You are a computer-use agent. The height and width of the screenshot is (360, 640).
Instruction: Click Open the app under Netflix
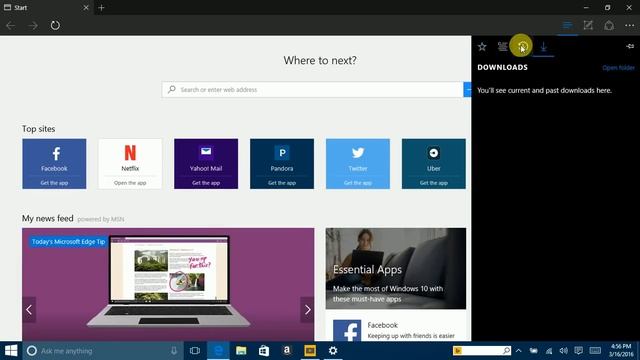pyautogui.click(x=130, y=183)
